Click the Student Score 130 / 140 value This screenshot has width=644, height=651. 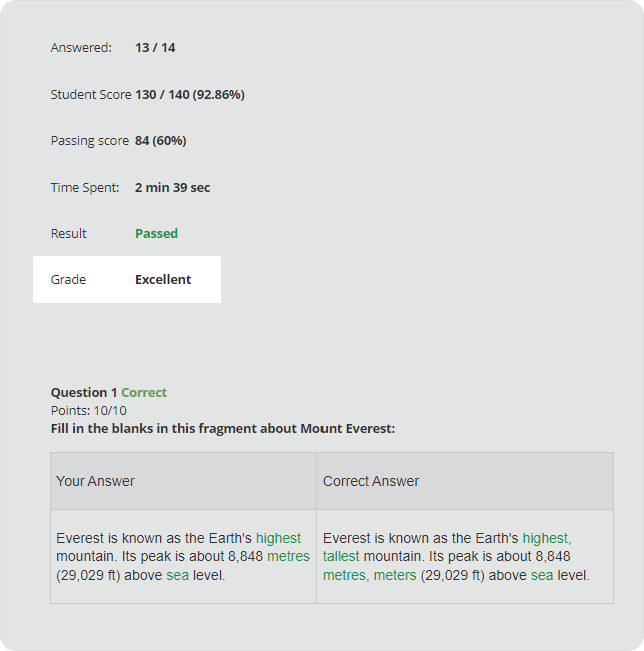click(x=190, y=95)
